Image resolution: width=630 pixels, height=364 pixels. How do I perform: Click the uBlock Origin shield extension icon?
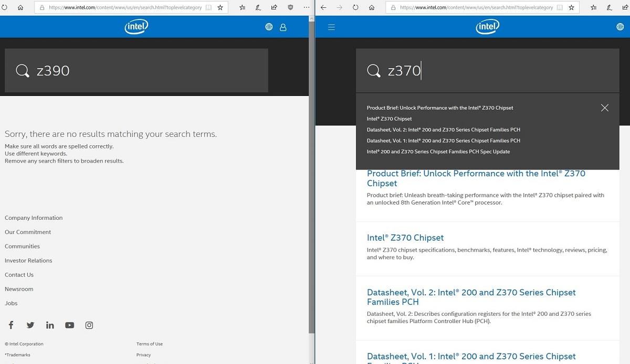[x=290, y=7]
